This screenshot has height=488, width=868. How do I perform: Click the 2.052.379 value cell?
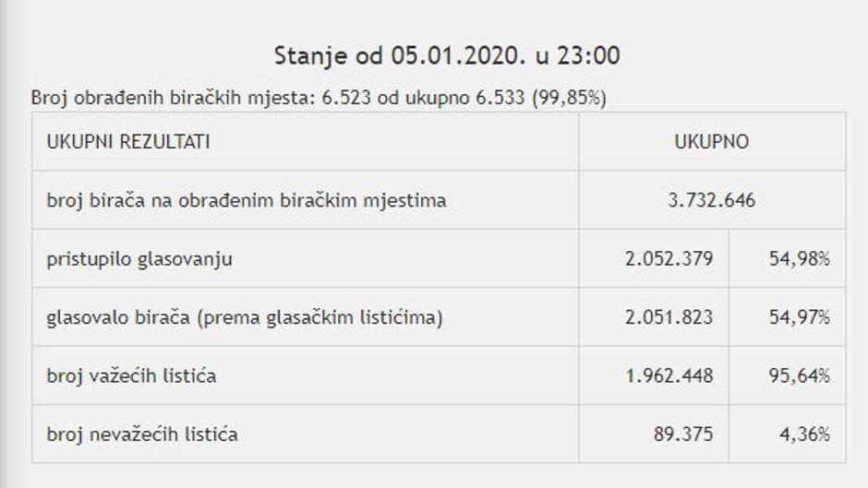click(x=669, y=259)
